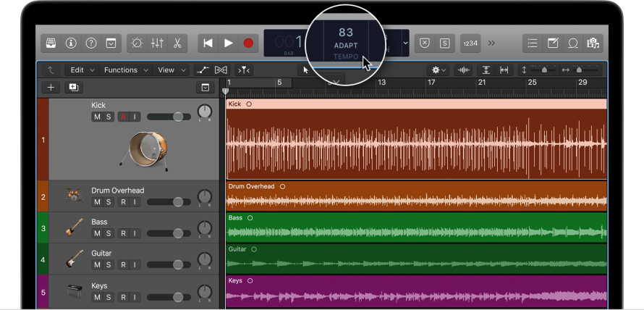
Task: Select the Keys track name label
Action: tap(99, 285)
